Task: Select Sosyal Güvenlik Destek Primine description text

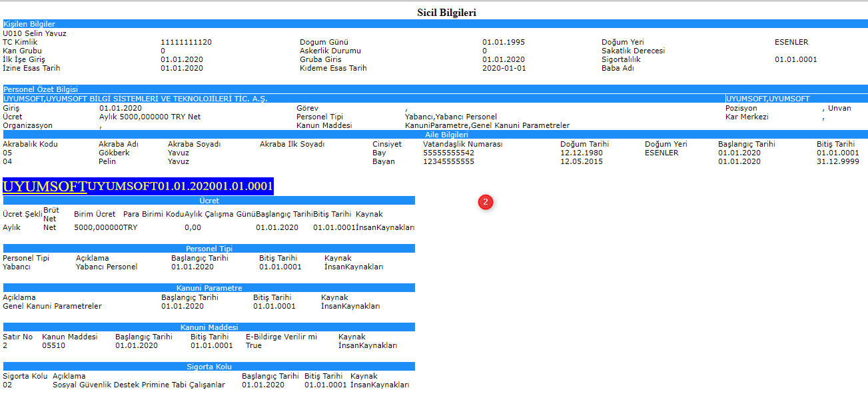Action: pyautogui.click(x=139, y=385)
